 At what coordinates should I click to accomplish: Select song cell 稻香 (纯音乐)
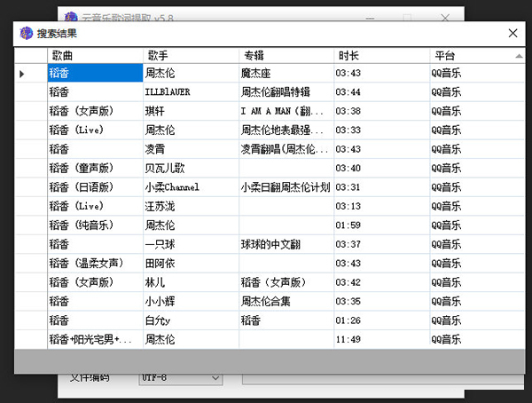pyautogui.click(x=96, y=225)
